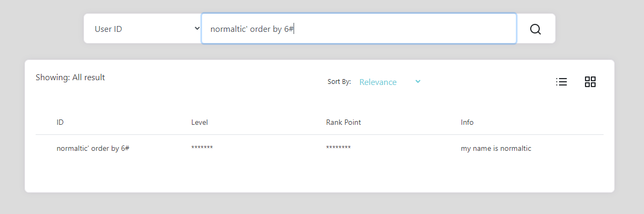The image size is (644, 214).
Task: Click empty area of the results panel
Action: [x=319, y=175]
